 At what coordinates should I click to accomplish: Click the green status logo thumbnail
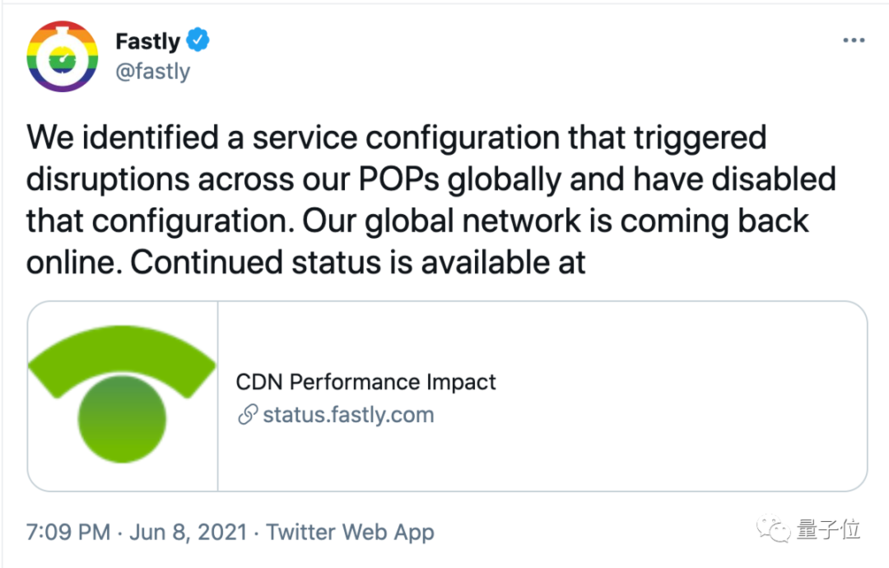(122, 396)
